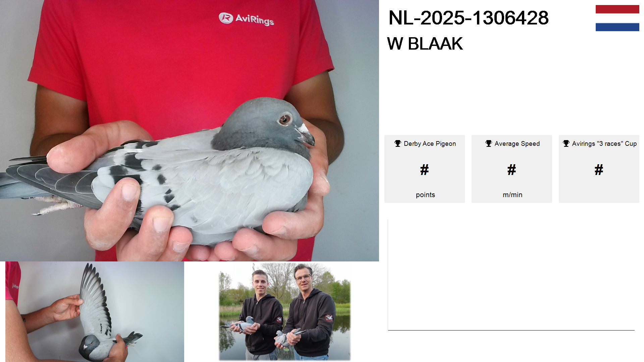The image size is (644, 362).
Task: Click the Netherlands flag icon
Action: (617, 18)
